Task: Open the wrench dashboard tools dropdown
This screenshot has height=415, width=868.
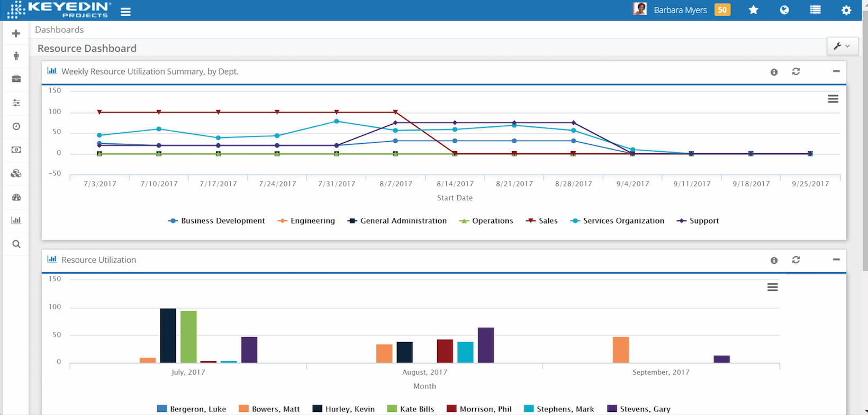Action: coord(842,47)
